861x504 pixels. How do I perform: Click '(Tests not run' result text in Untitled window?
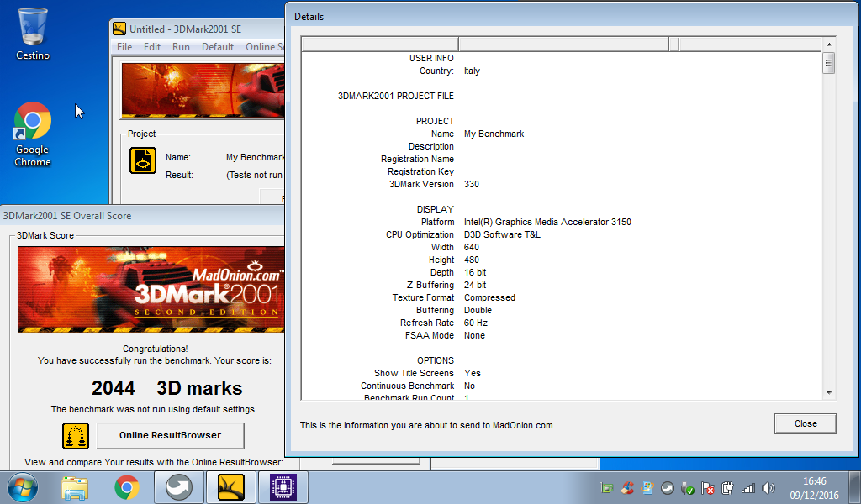pyautogui.click(x=254, y=175)
